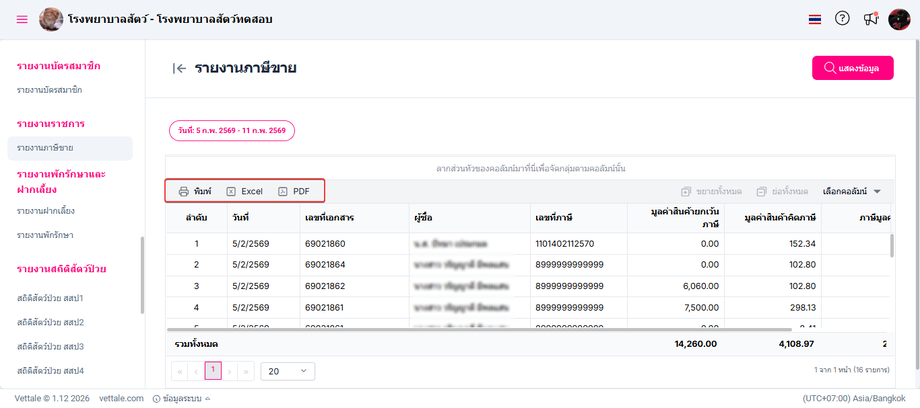
Task: Open user profile avatar menu
Action: click(x=899, y=19)
